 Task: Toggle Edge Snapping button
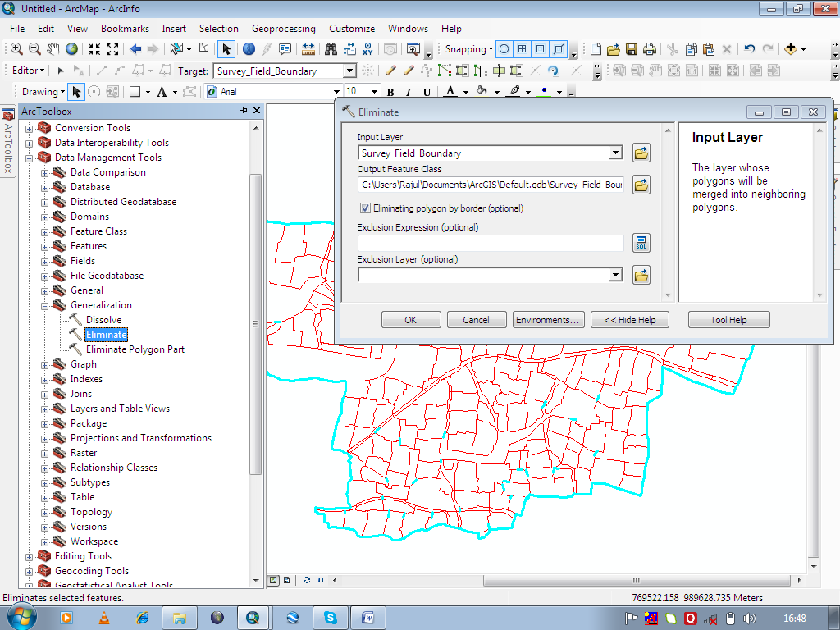pos(558,49)
